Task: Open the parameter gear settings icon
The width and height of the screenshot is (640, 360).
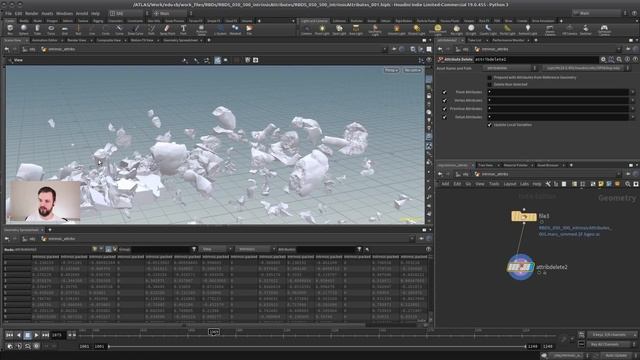Action: [603, 60]
